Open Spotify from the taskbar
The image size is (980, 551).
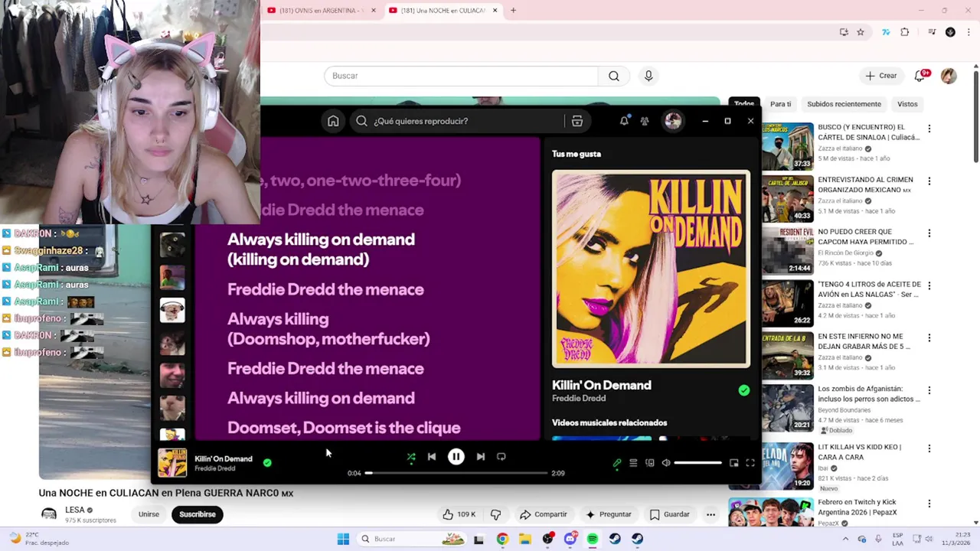tap(593, 539)
